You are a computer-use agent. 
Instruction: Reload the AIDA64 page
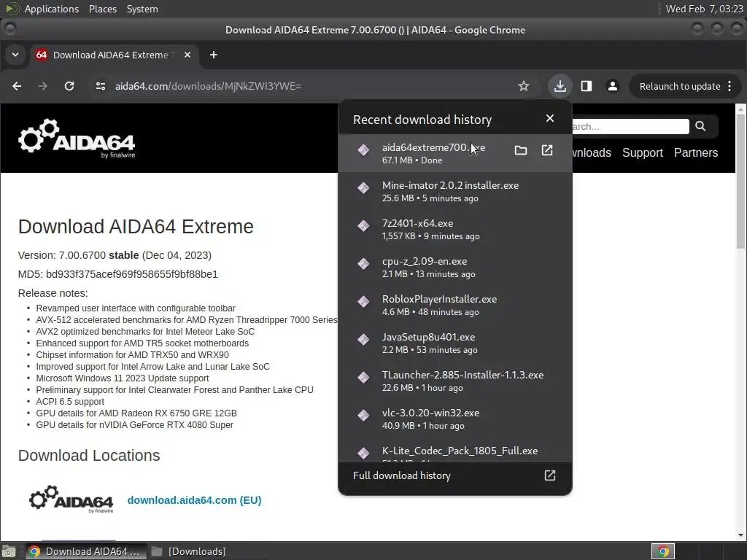[x=69, y=86]
